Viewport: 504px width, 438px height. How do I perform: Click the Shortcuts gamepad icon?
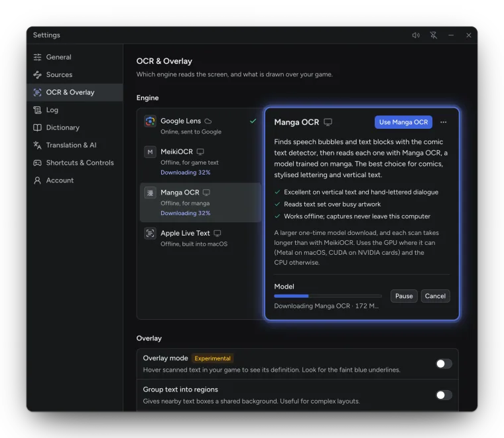(37, 163)
